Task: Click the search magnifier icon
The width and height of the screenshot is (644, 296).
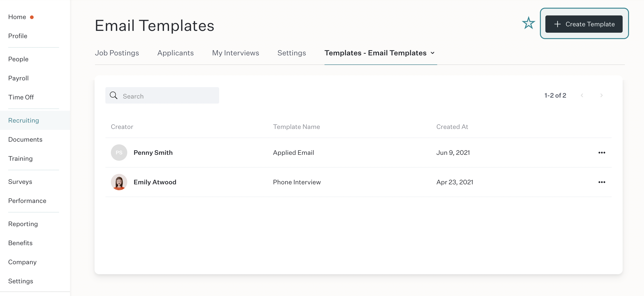Action: coord(113,95)
